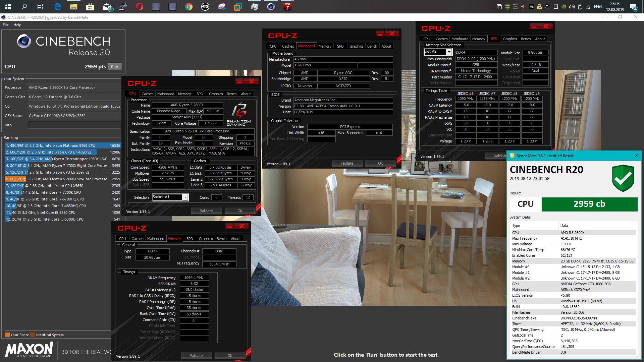
Task: Launch Microsoft Edge from taskbar
Action: [57, 6]
